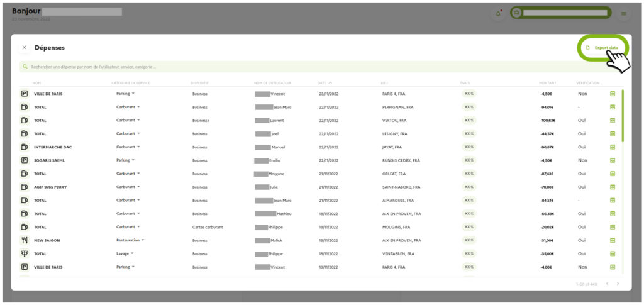The height and width of the screenshot is (305, 644).
Task: View details eye icon for -70,00€ expense
Action: 612,187
